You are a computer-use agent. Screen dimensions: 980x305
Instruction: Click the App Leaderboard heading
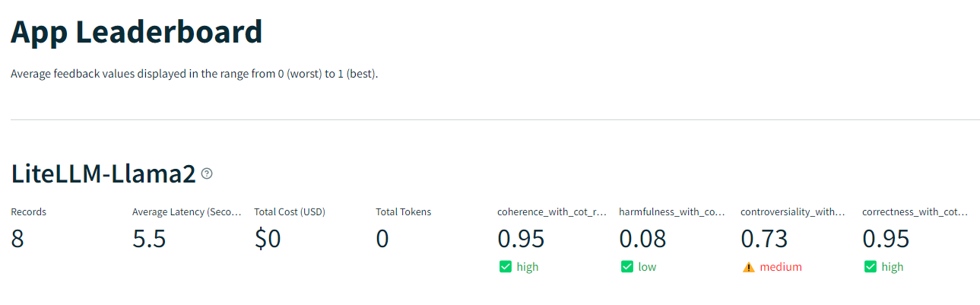click(137, 32)
